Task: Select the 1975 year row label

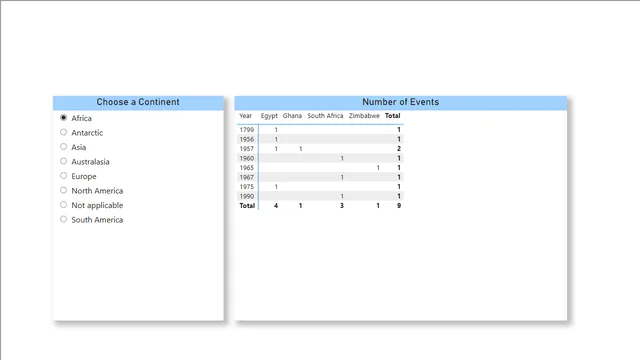Action: (247, 187)
